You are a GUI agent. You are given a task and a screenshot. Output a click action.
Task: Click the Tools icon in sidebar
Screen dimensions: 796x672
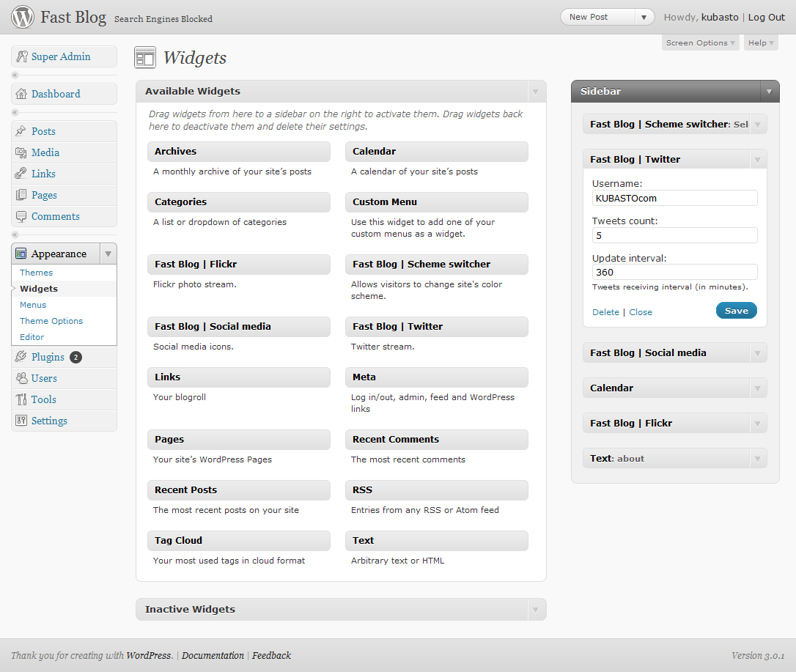pos(21,399)
